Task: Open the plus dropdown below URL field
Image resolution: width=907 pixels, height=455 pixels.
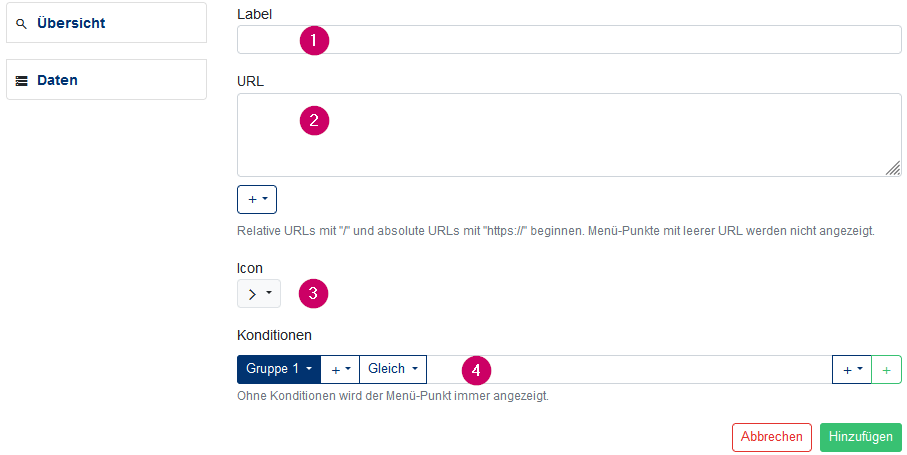Action: pyautogui.click(x=257, y=199)
